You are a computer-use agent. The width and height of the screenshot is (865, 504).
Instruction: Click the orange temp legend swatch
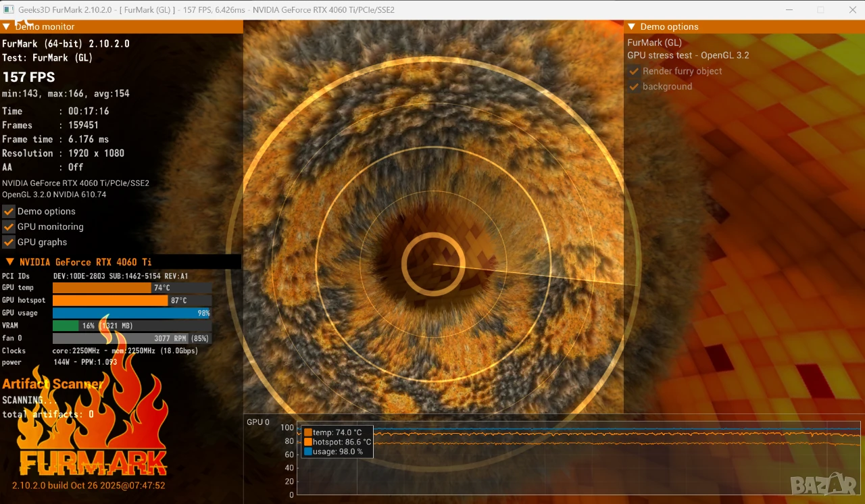pyautogui.click(x=307, y=432)
